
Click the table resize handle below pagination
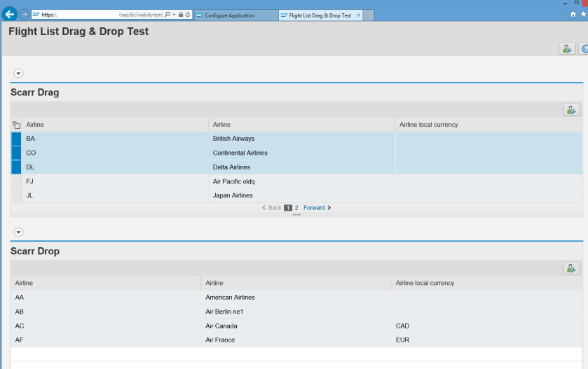(296, 215)
